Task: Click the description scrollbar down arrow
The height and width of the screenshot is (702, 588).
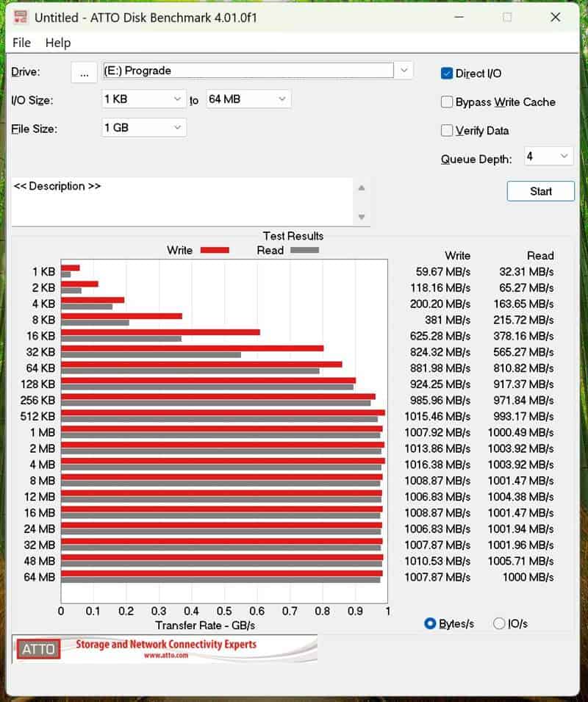Action: [362, 217]
